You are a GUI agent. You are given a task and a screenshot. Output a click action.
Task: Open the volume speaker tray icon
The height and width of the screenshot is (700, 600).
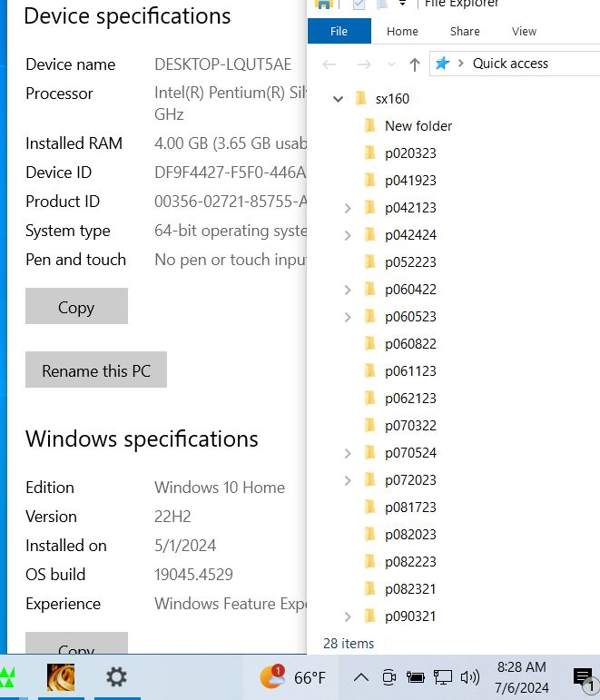(x=469, y=677)
